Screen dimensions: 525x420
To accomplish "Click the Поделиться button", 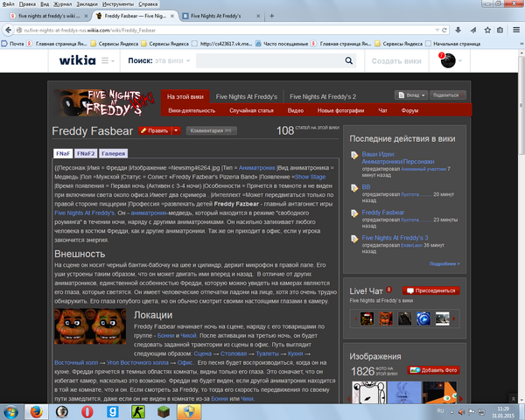I will pos(447,95).
